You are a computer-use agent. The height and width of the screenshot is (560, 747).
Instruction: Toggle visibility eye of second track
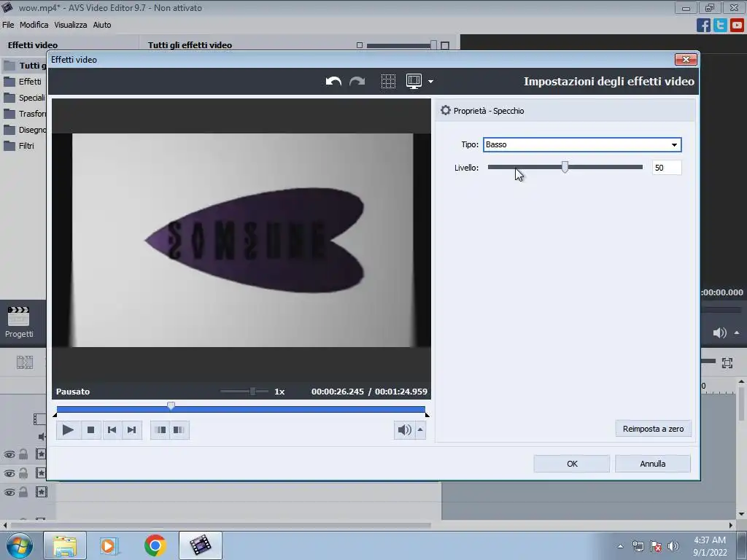[9, 473]
